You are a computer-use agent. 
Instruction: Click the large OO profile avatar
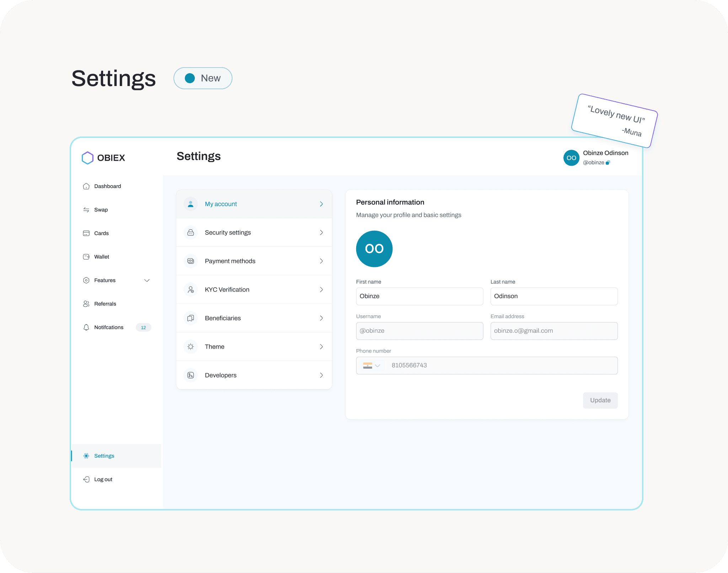pos(374,249)
